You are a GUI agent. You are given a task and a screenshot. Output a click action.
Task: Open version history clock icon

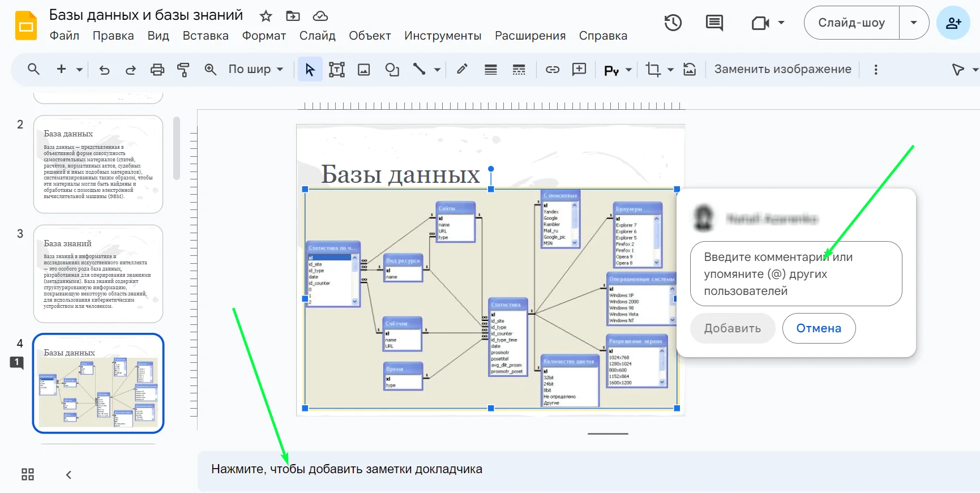[x=673, y=23]
